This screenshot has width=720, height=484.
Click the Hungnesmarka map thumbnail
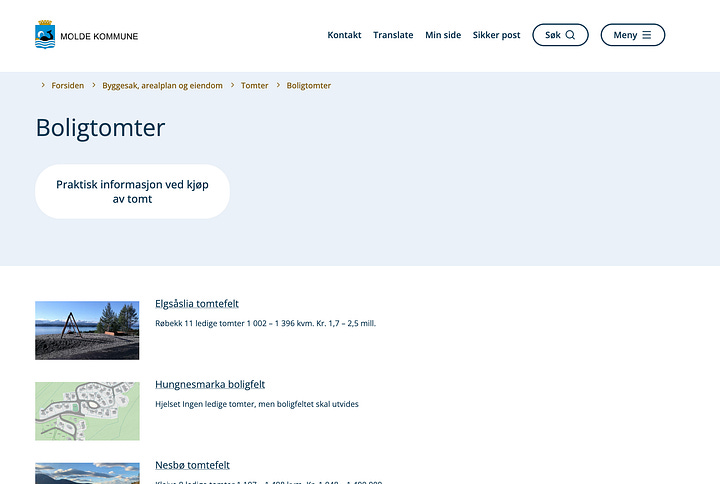point(87,411)
